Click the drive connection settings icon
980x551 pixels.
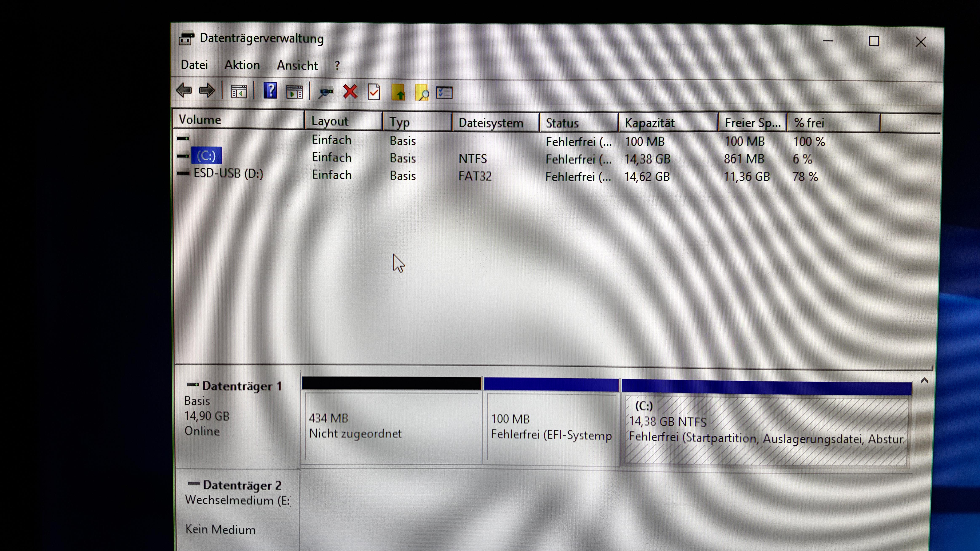tap(326, 92)
